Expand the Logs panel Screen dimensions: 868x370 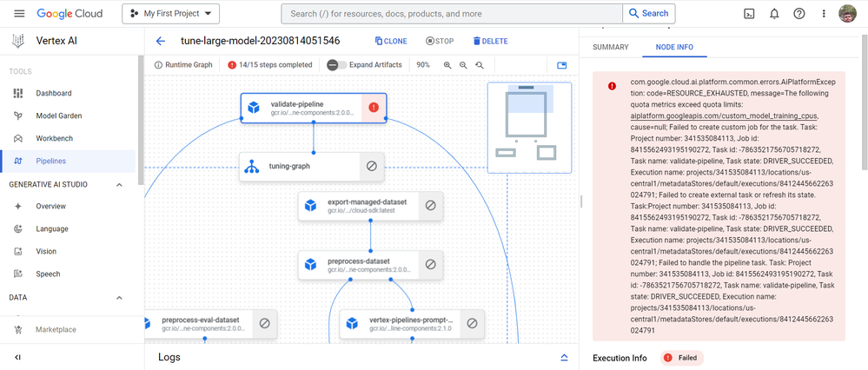point(564,357)
